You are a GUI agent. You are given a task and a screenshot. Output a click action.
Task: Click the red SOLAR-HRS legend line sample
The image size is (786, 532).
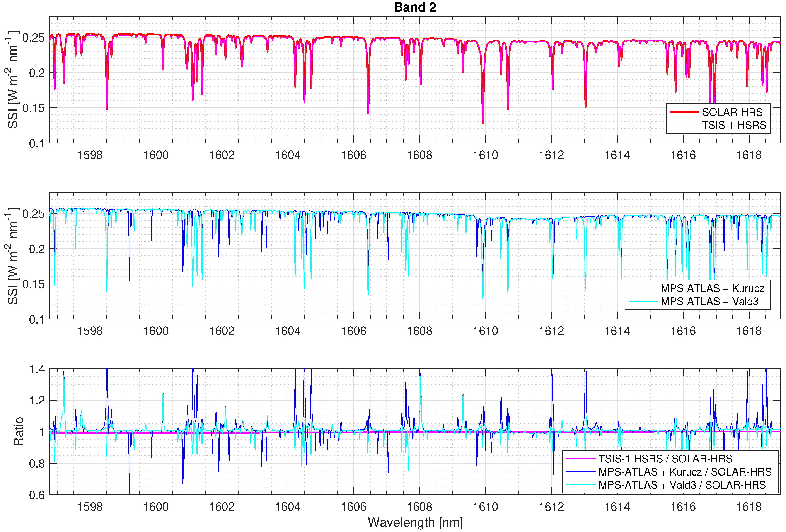[684, 112]
